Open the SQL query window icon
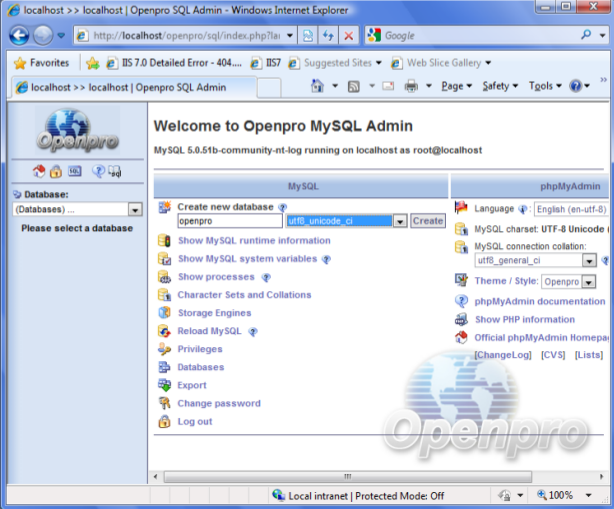The width and height of the screenshot is (614, 509). pos(75,172)
